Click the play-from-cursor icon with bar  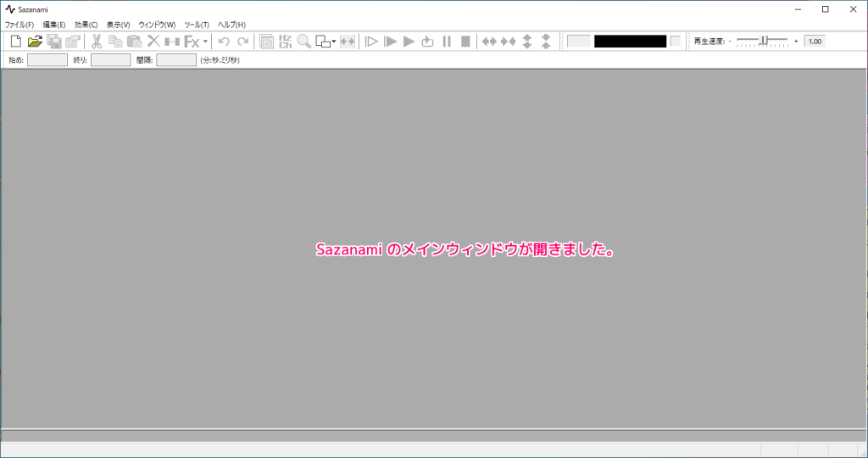pyautogui.click(x=390, y=42)
